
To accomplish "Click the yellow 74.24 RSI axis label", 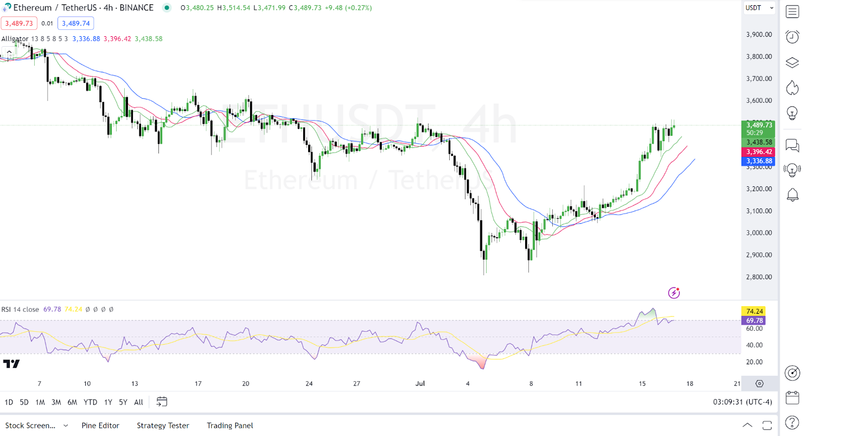I will pyautogui.click(x=754, y=311).
